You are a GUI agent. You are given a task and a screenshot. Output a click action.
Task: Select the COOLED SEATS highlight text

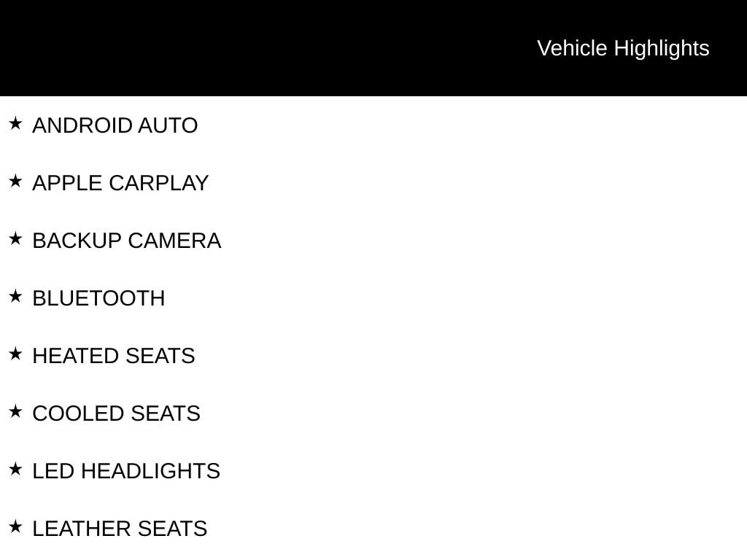116,414
